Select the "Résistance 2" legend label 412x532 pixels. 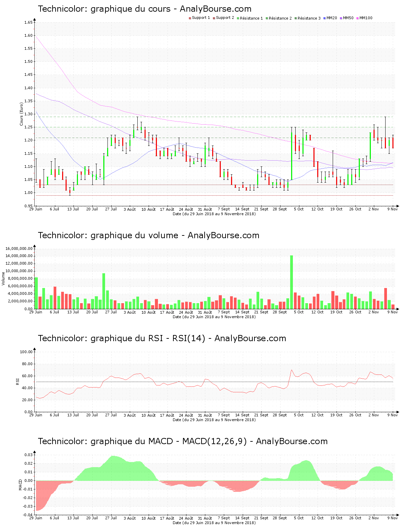(x=280, y=18)
